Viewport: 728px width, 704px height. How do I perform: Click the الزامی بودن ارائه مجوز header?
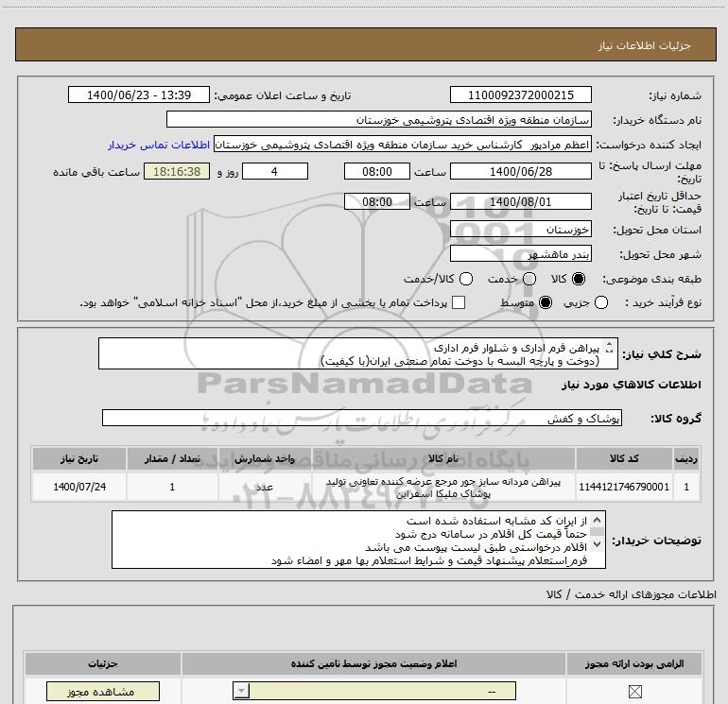(x=634, y=663)
